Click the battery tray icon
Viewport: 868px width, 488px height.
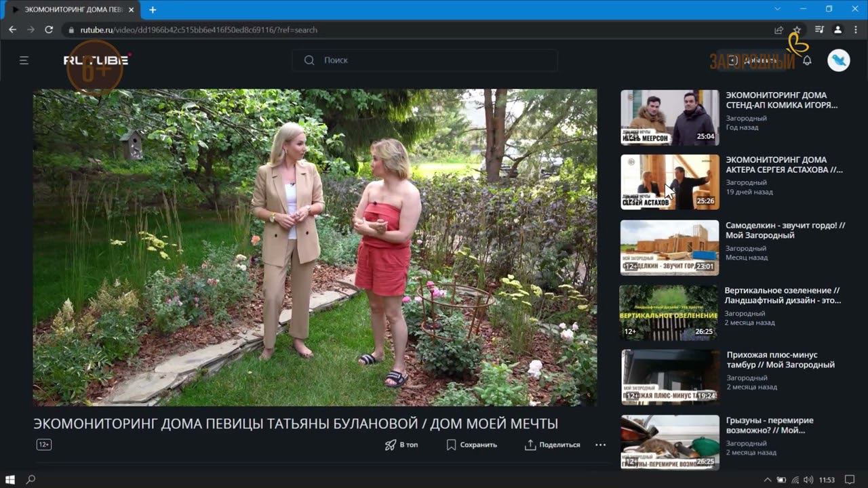[781, 480]
